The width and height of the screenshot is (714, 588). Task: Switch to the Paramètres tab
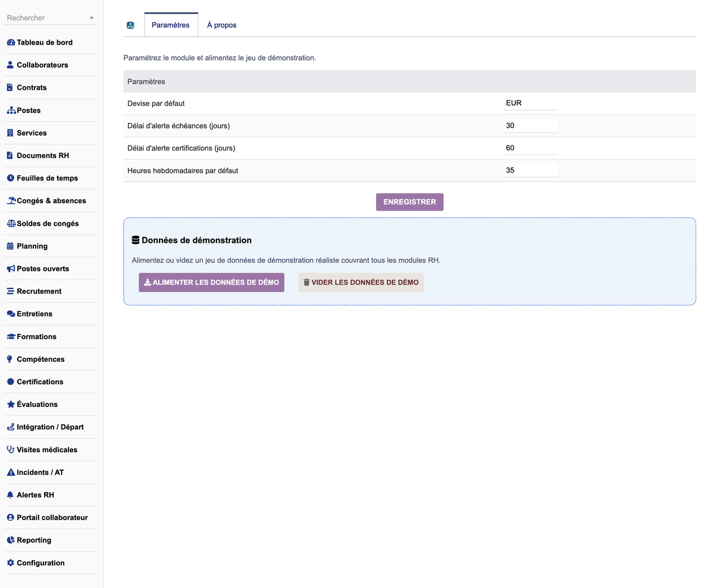pos(171,25)
